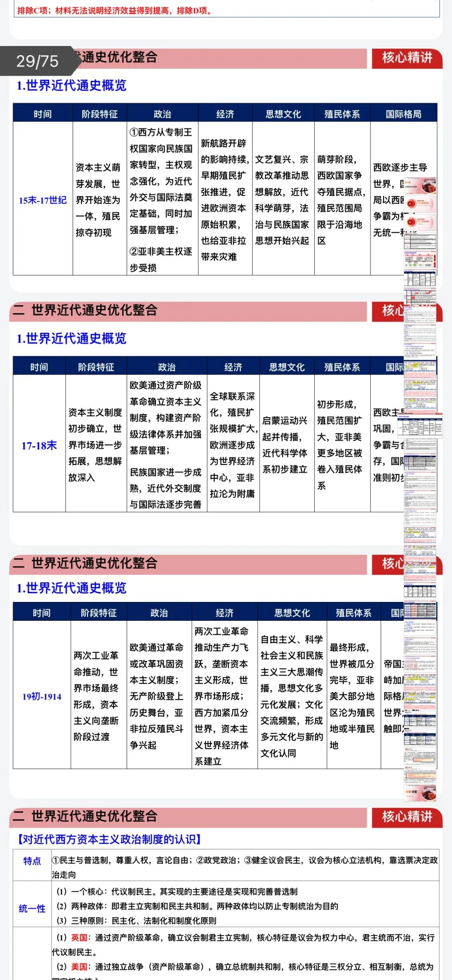Open the last cover thumbnail at the strip bottom
452x980 pixels.
point(420,792)
